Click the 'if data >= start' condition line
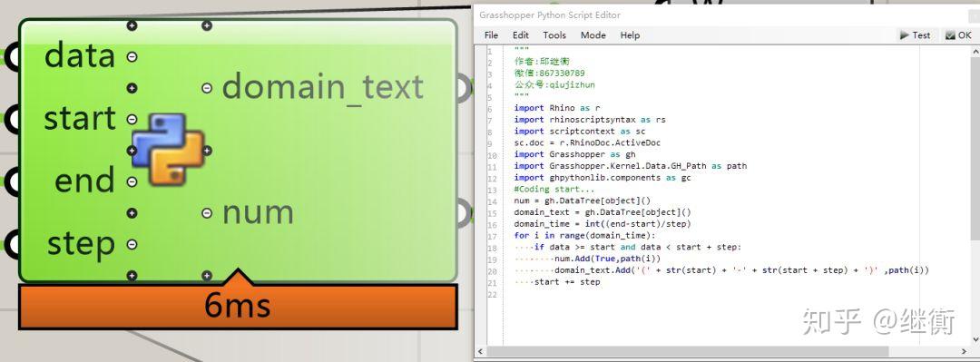 click(638, 247)
